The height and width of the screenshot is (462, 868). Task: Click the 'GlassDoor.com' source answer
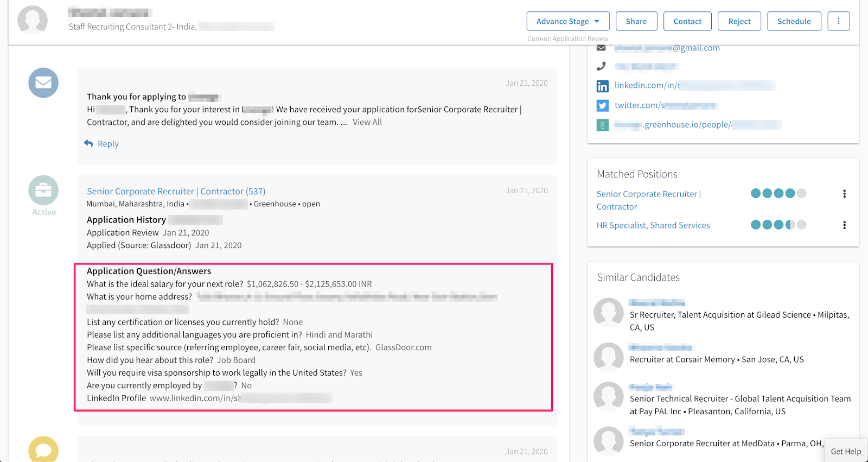404,347
